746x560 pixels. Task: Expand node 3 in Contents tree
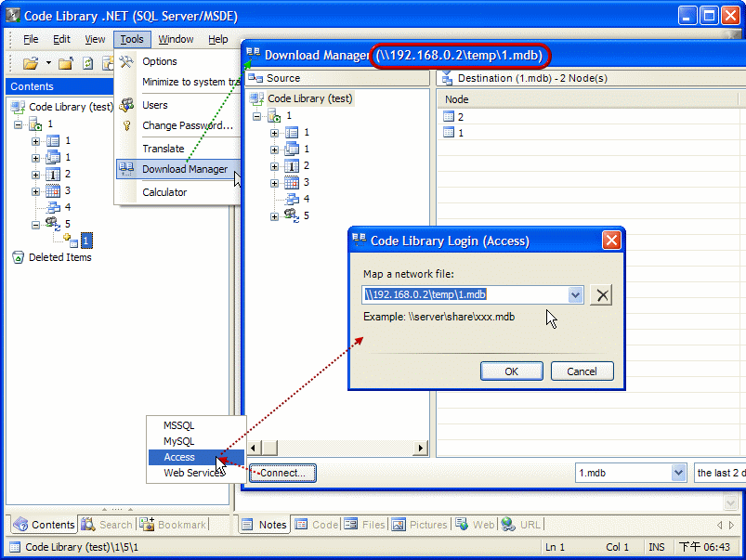[35, 191]
